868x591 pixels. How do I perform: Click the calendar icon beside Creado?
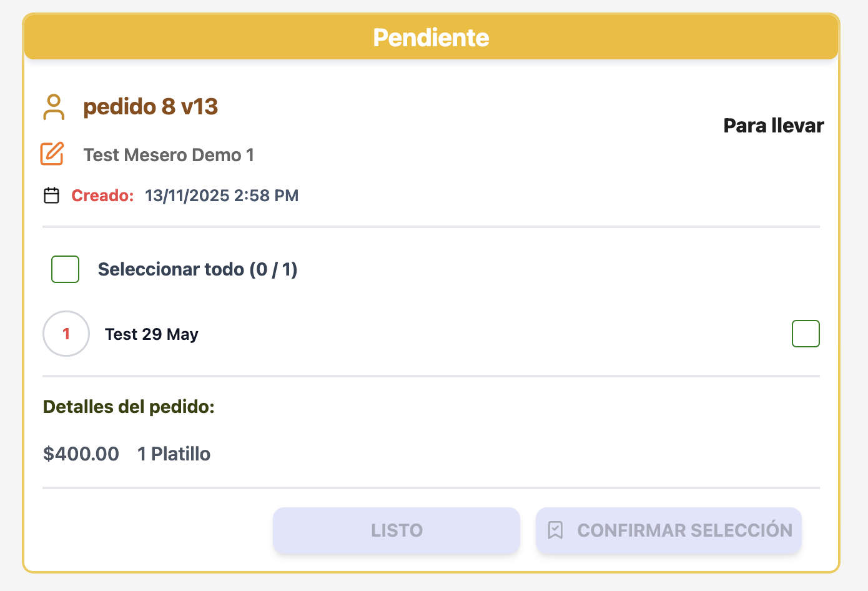pyautogui.click(x=51, y=196)
